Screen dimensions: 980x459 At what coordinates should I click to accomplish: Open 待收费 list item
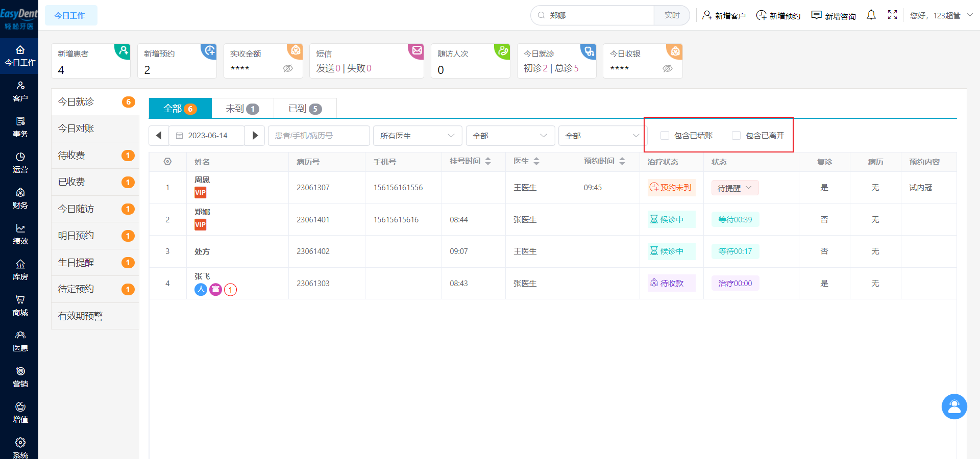point(95,156)
